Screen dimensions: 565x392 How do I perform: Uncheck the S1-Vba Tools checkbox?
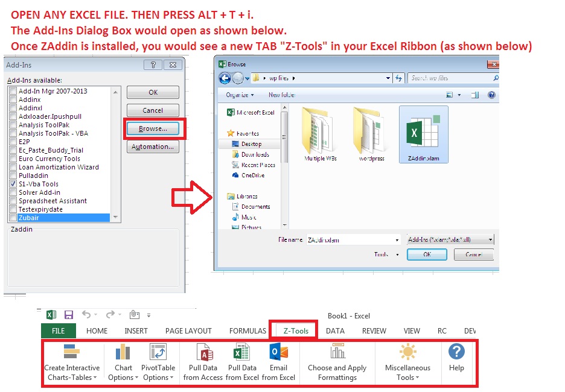point(13,184)
